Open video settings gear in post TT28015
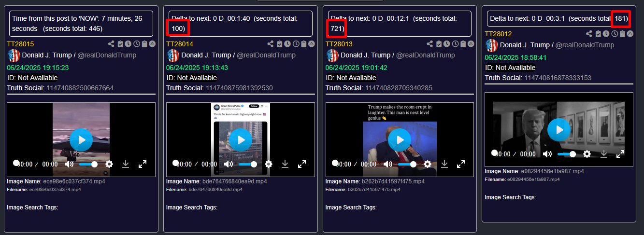 pos(109,164)
